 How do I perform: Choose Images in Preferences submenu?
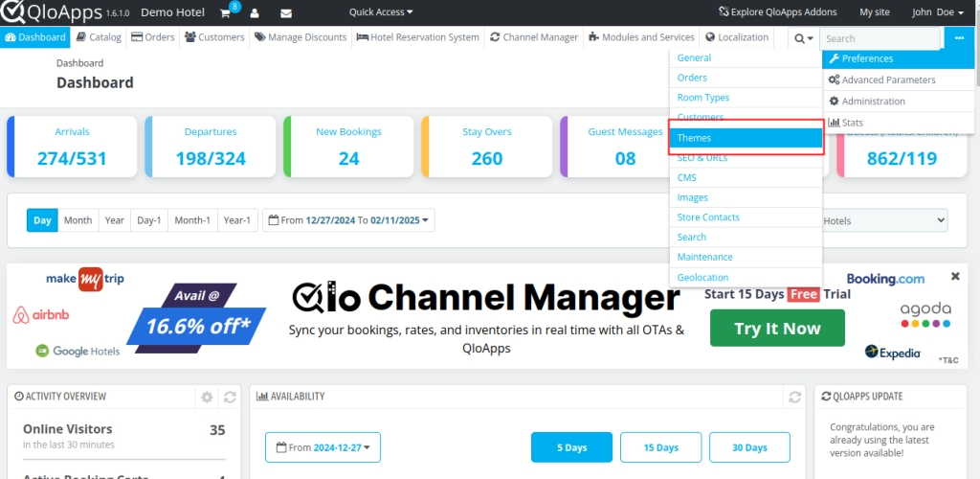click(746, 197)
